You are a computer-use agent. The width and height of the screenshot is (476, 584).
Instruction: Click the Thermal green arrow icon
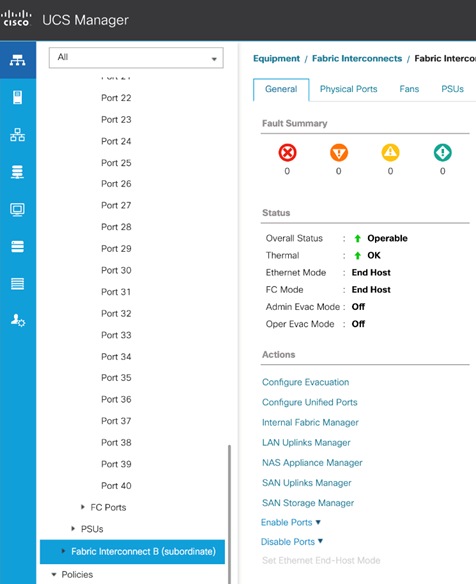tap(358, 256)
